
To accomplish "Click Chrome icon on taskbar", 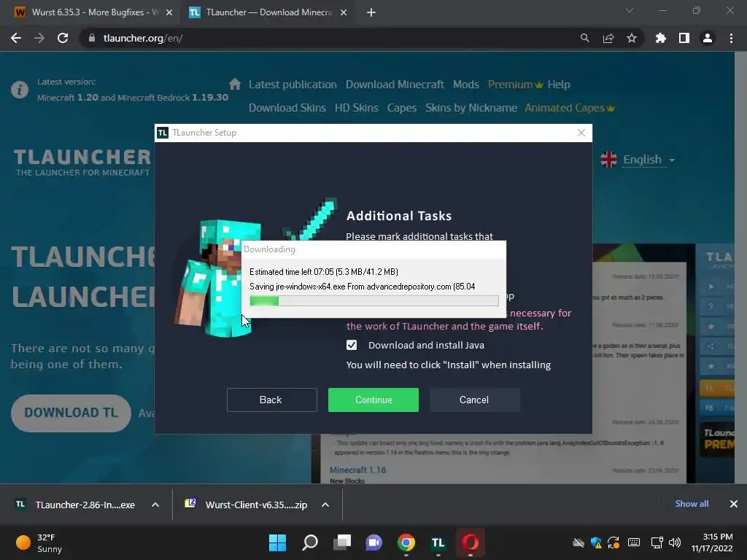I will click(406, 542).
